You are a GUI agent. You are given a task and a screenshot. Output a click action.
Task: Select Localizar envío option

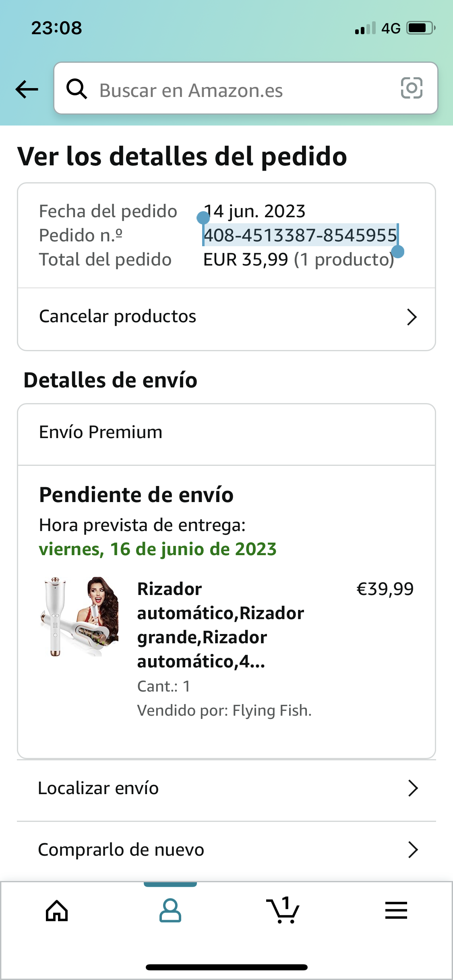pos(226,789)
